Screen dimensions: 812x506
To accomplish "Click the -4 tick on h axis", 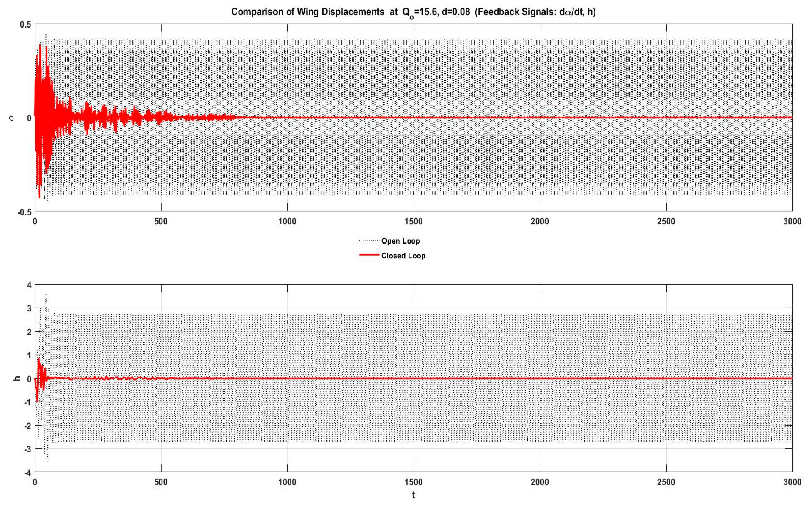I will coord(27,473).
